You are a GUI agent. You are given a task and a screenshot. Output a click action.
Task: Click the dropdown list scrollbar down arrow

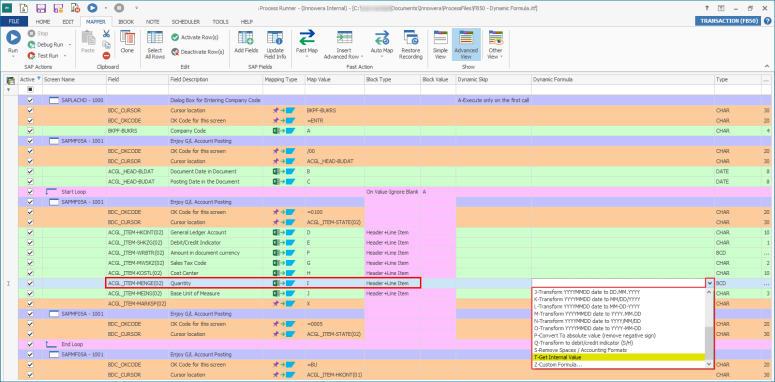tap(709, 364)
